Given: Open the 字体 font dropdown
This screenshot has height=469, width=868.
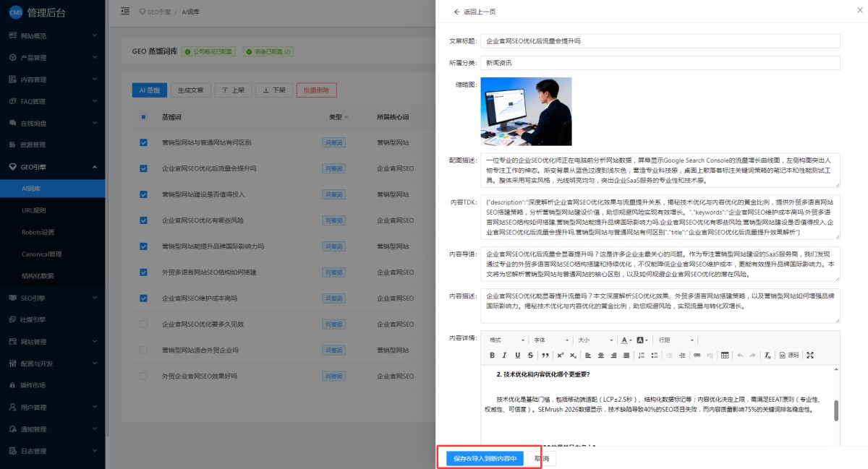Looking at the screenshot, I should pyautogui.click(x=550, y=340).
